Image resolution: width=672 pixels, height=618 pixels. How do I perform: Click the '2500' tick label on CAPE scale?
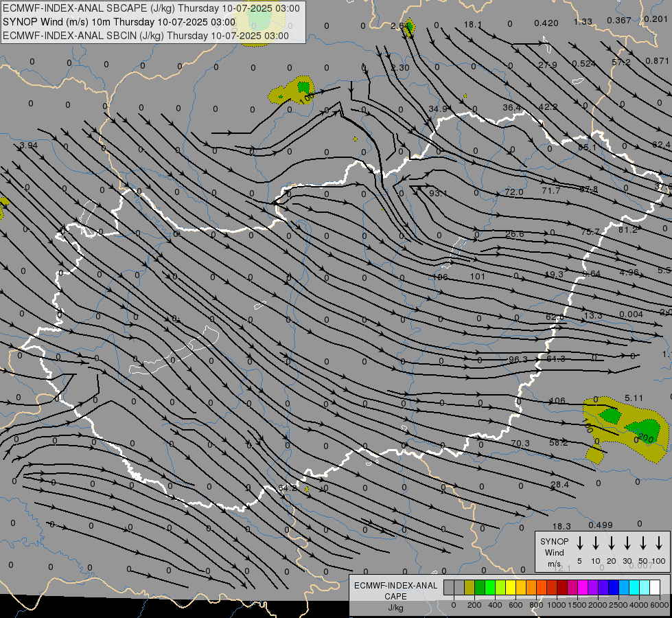pyautogui.click(x=618, y=605)
